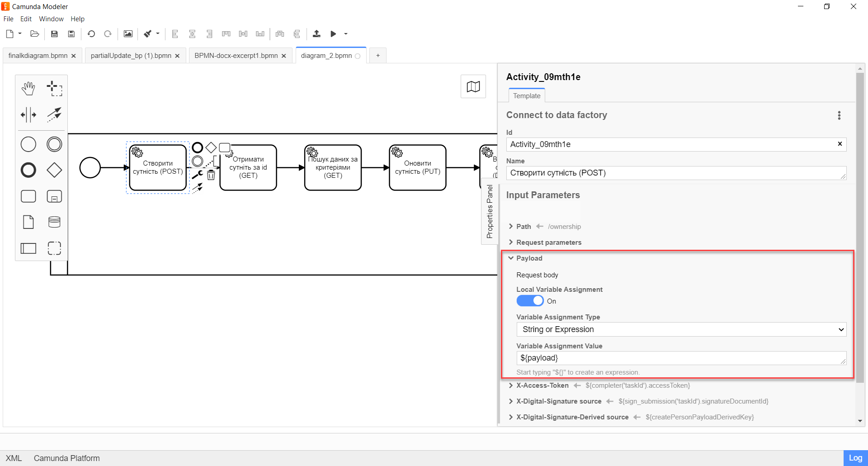Click the Save As toolbar icon
Image resolution: width=868 pixels, height=466 pixels.
pos(71,34)
